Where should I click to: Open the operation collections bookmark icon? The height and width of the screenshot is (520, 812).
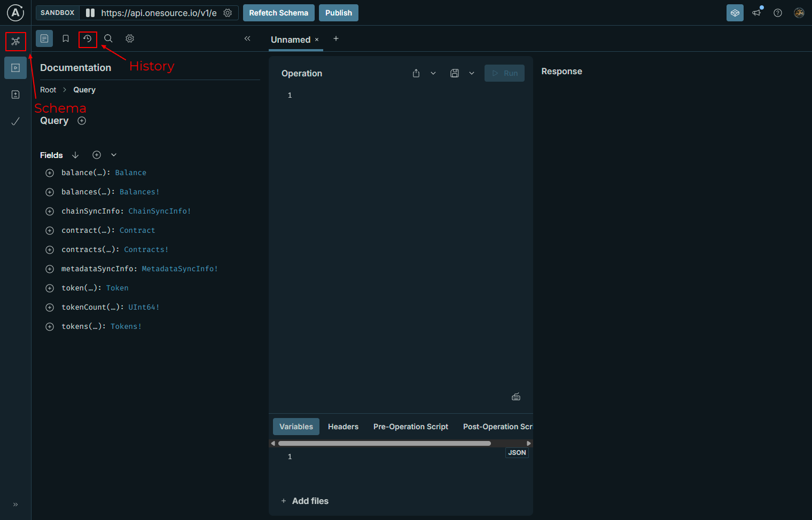pos(66,38)
